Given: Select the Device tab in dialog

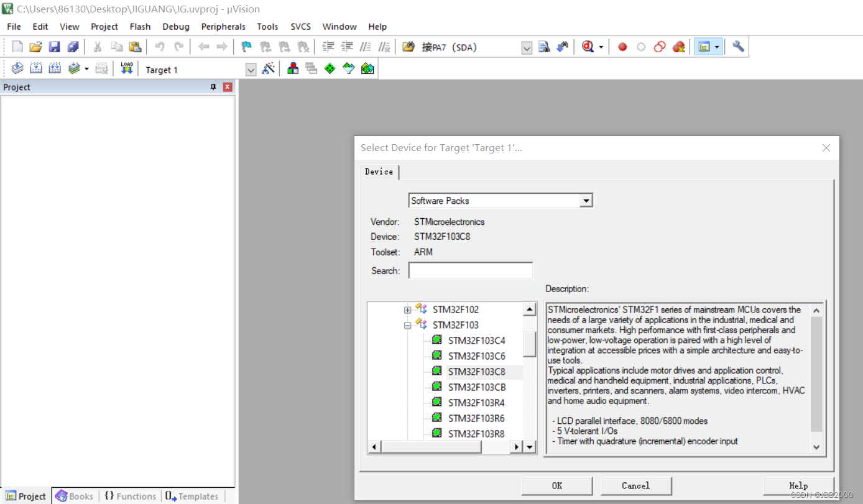Looking at the screenshot, I should (x=379, y=172).
